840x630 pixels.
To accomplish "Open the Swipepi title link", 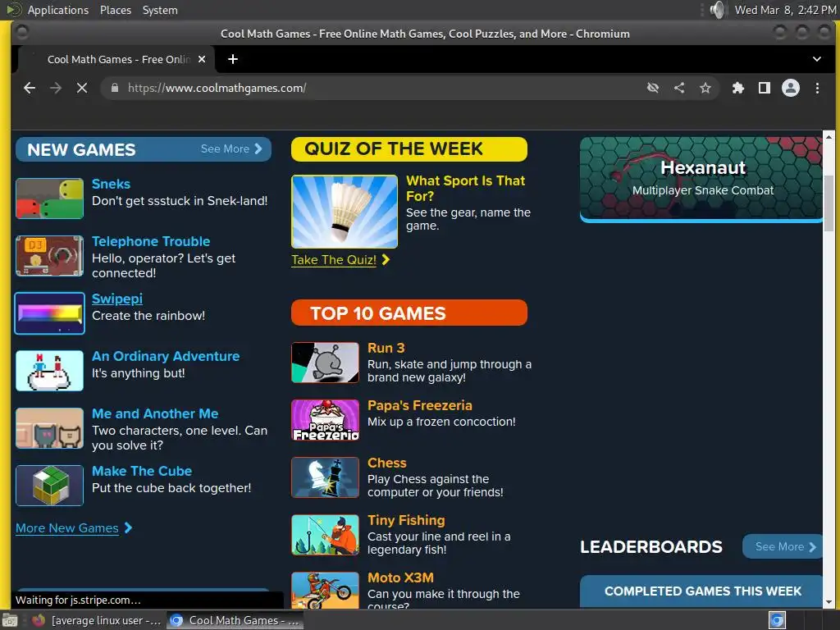I will pos(116,299).
